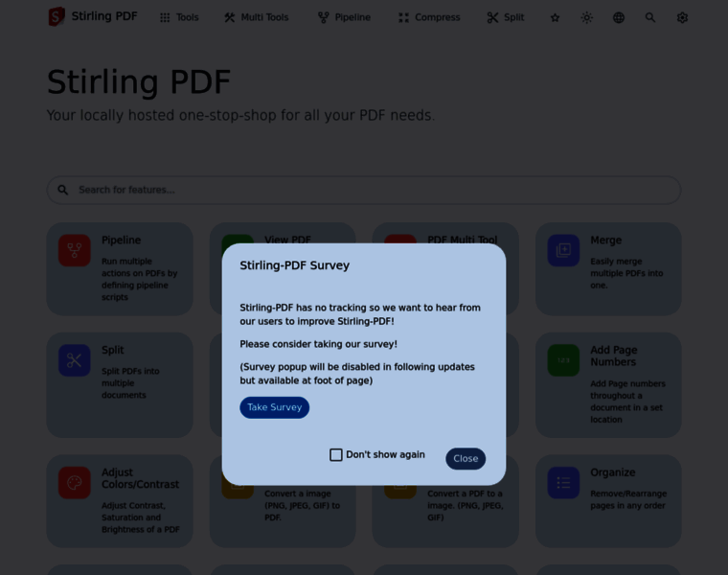Click the 'Split PDFs into multiple documents' description
The height and width of the screenshot is (575, 728).
130,383
